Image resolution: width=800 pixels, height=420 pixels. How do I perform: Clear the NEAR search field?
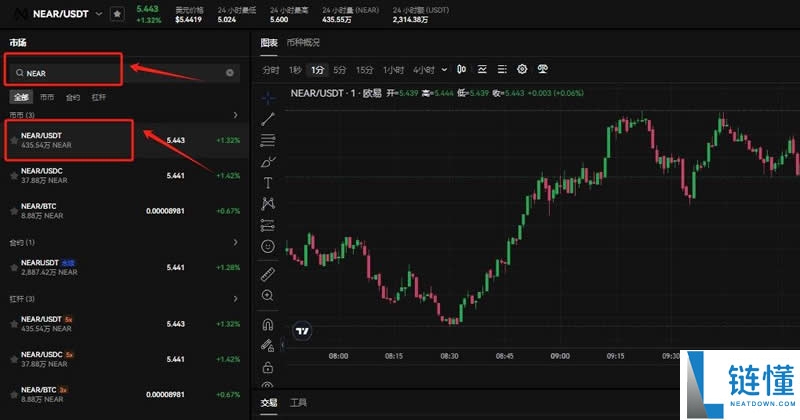230,73
